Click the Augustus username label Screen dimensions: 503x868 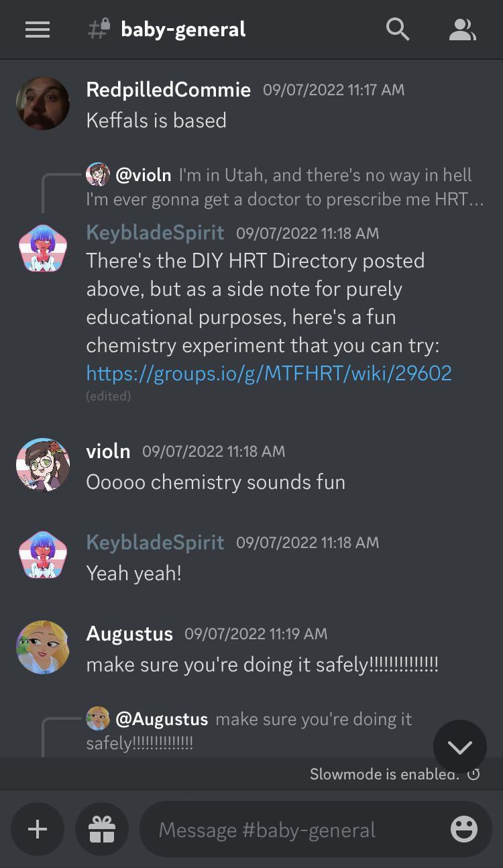pos(129,633)
